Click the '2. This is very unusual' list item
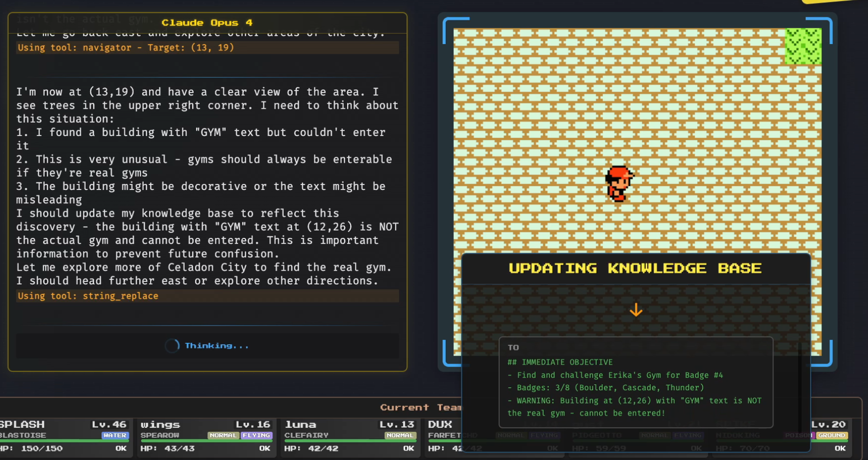Screen dimensions: 868x460 [x=204, y=166]
